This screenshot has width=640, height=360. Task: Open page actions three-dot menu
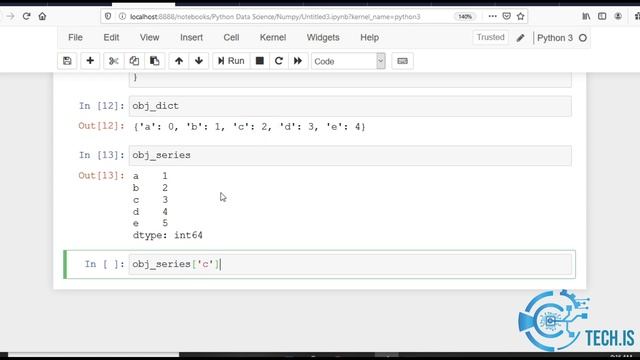[x=492, y=16]
